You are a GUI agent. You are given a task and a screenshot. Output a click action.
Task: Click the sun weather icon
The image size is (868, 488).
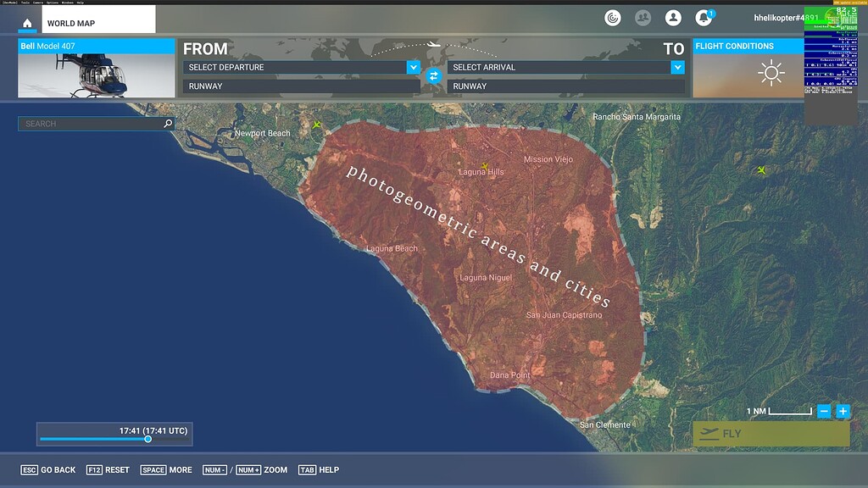pos(771,74)
